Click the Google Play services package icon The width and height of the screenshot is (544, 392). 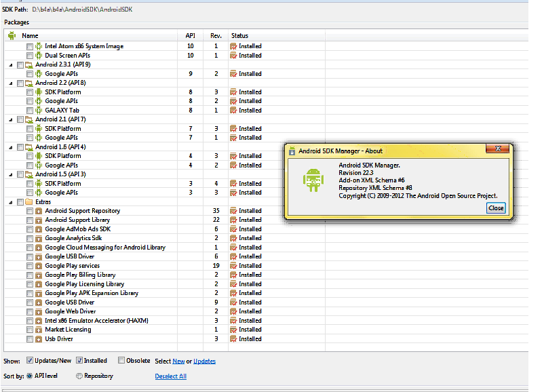[x=39, y=266]
